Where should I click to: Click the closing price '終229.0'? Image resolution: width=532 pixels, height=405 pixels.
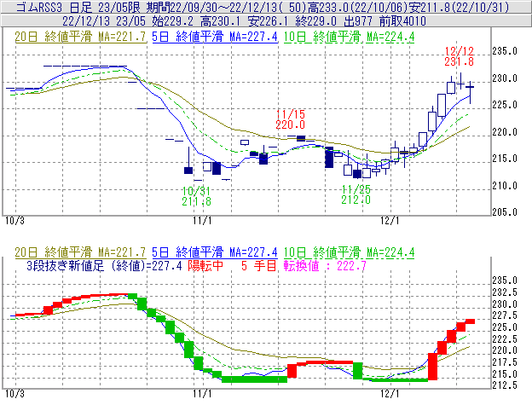coord(315,21)
